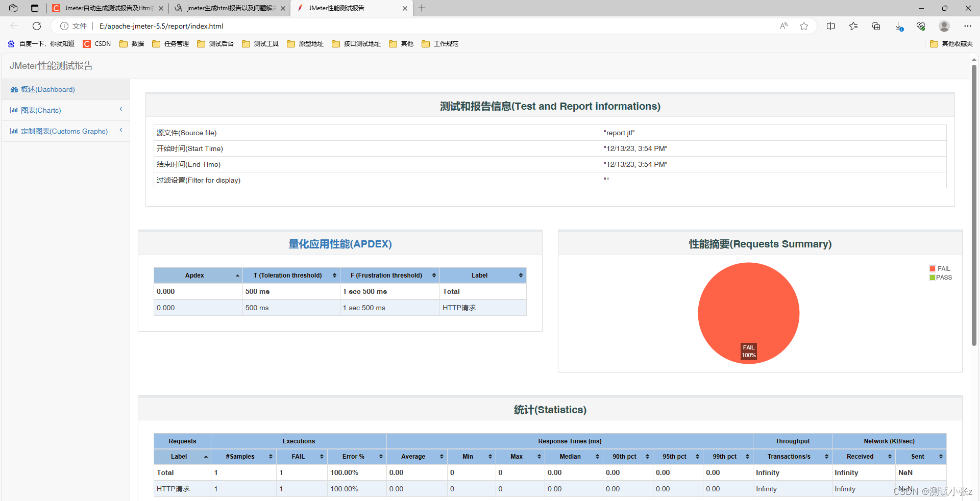This screenshot has height=501, width=980.
Task: Open the CSDN bookmark
Action: (96, 44)
